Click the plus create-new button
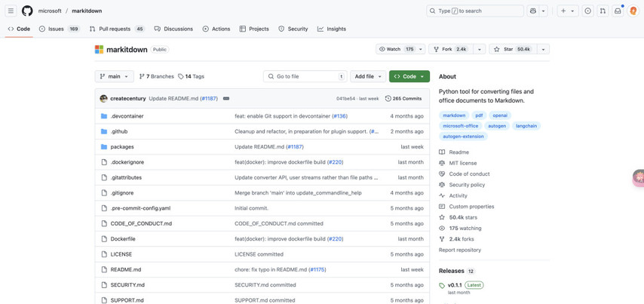The height and width of the screenshot is (304, 644). point(563,11)
